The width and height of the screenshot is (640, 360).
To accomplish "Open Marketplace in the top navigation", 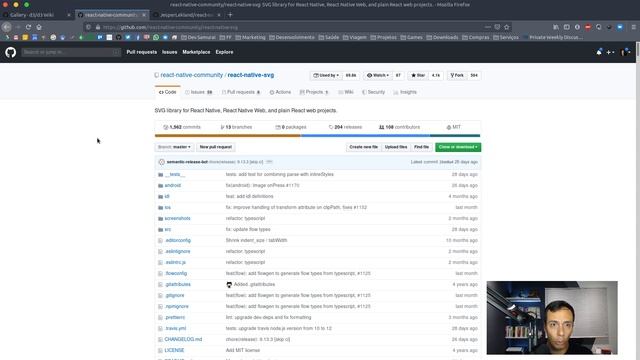I will (x=196, y=52).
